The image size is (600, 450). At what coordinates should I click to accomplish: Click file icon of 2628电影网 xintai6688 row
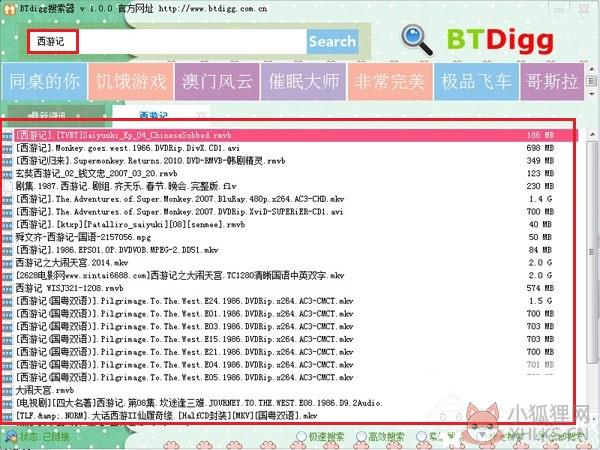(x=7, y=276)
